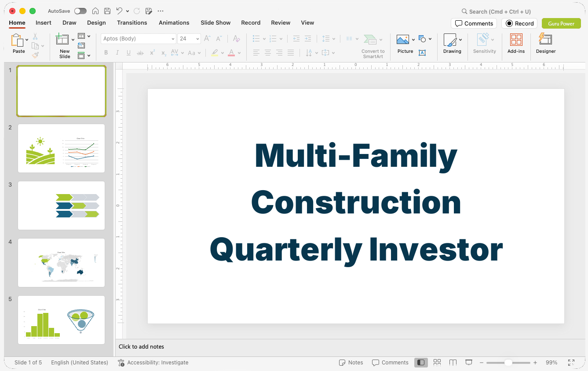Toggle Italic formatting
Image resolution: width=588 pixels, height=371 pixels.
(x=117, y=53)
